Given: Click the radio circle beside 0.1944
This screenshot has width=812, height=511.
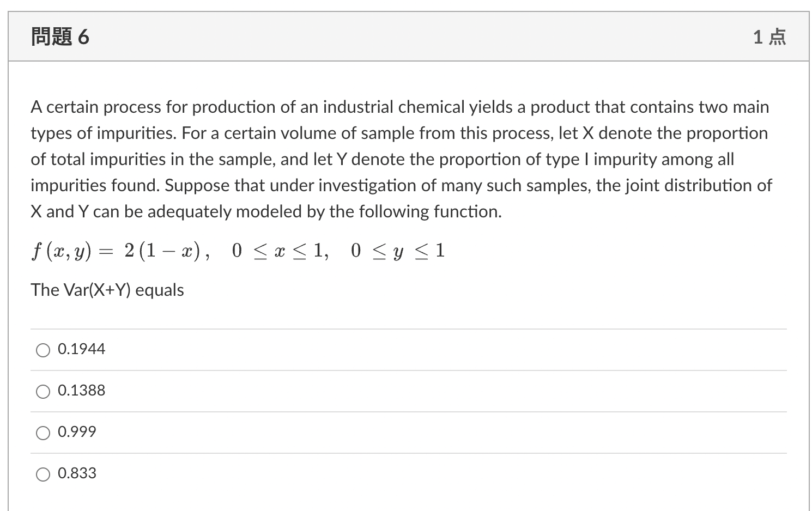Looking at the screenshot, I should (x=43, y=350).
